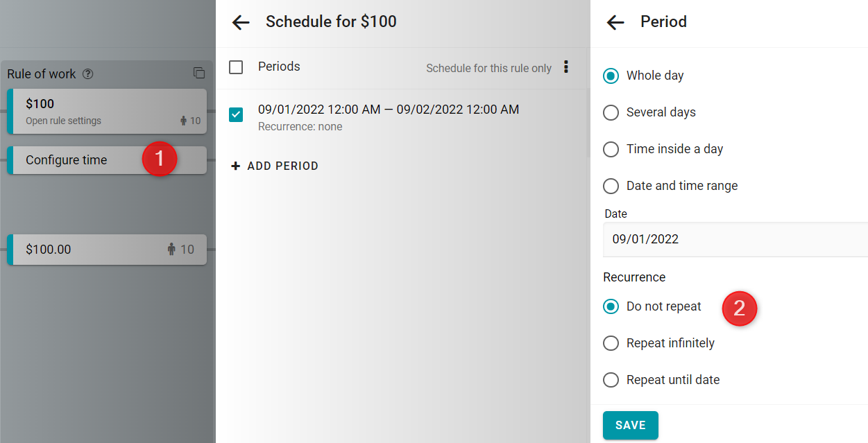Go back from the Schedule for $100 panel

pos(241,22)
